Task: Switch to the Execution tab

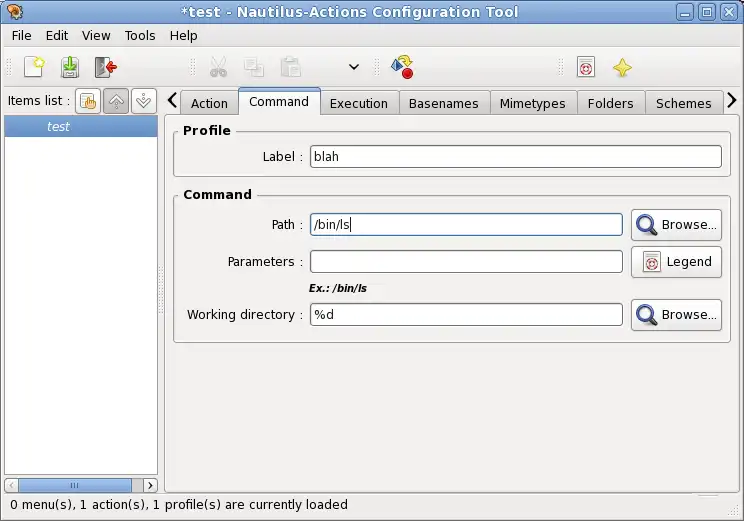Action: (x=359, y=103)
